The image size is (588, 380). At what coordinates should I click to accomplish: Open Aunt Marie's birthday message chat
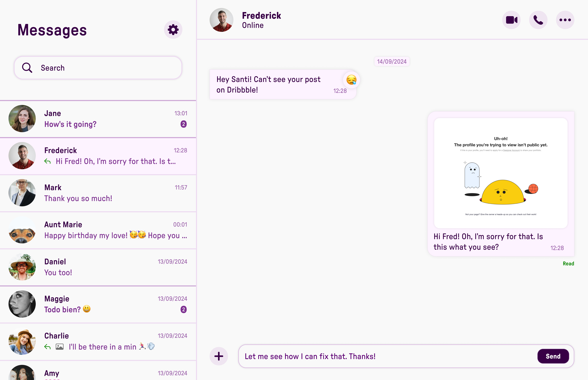(x=98, y=230)
